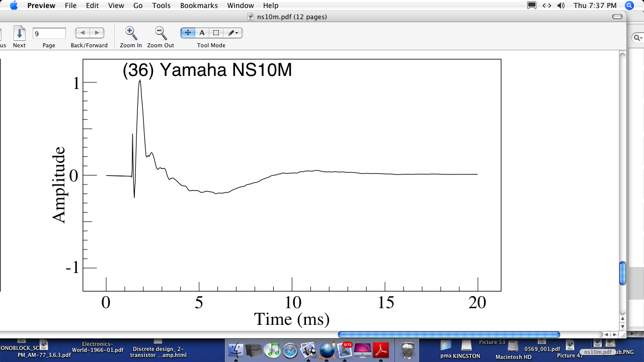Click the Forward navigation arrow
Image resolution: width=644 pixels, height=362 pixels.
pyautogui.click(x=97, y=33)
